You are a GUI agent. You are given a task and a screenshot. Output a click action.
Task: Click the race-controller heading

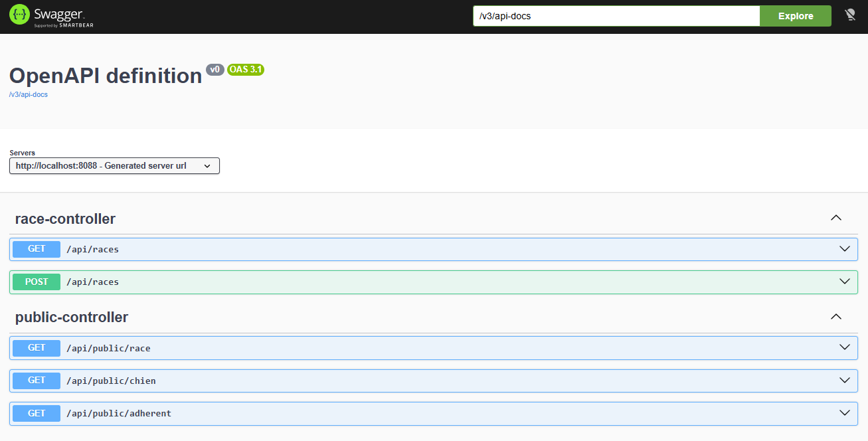65,219
